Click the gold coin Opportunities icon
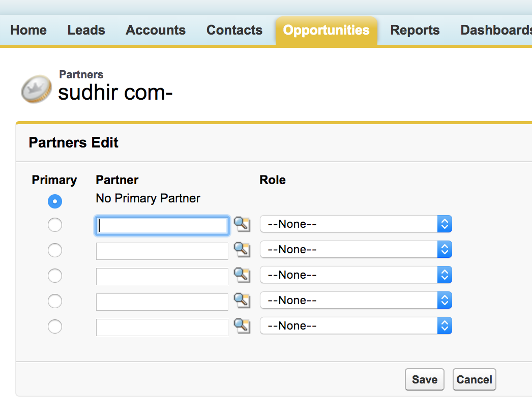Image resolution: width=532 pixels, height=416 pixels. pyautogui.click(x=37, y=88)
